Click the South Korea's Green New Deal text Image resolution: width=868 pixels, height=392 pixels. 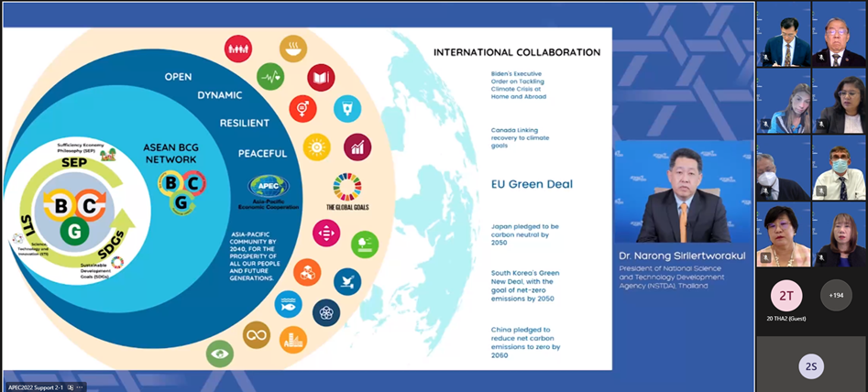coord(525,286)
